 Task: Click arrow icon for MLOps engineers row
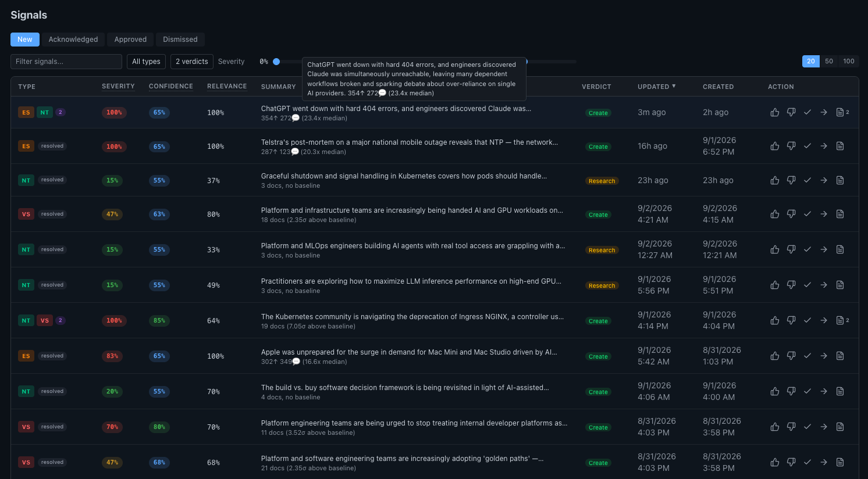point(824,249)
